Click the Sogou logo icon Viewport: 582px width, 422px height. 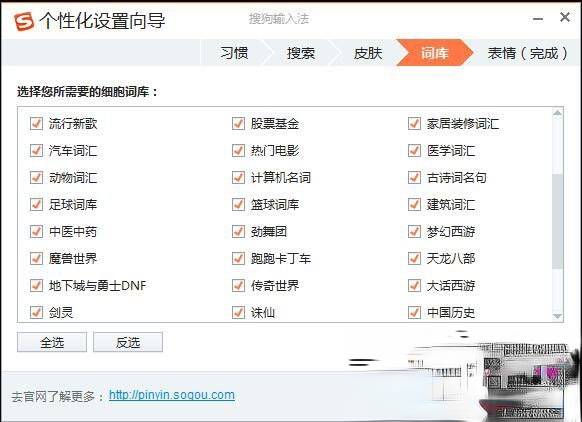(24, 21)
